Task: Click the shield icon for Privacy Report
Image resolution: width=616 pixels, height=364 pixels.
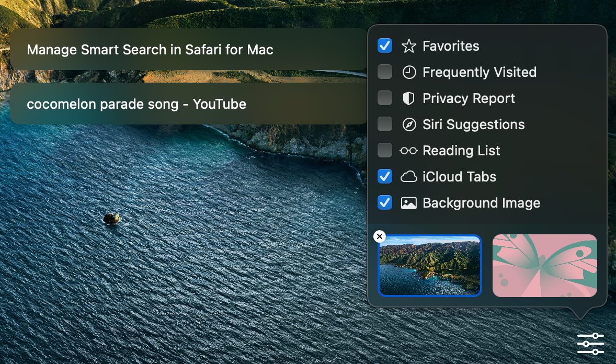Action: [409, 98]
